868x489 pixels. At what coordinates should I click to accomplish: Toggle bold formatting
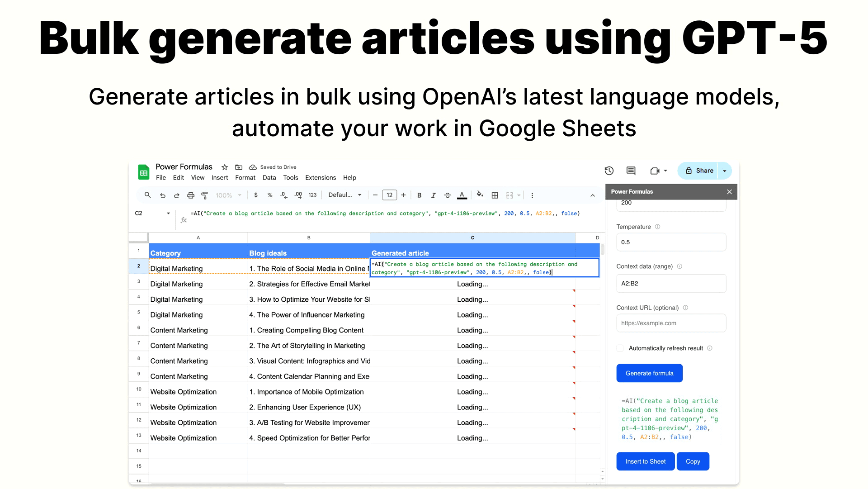(x=420, y=195)
